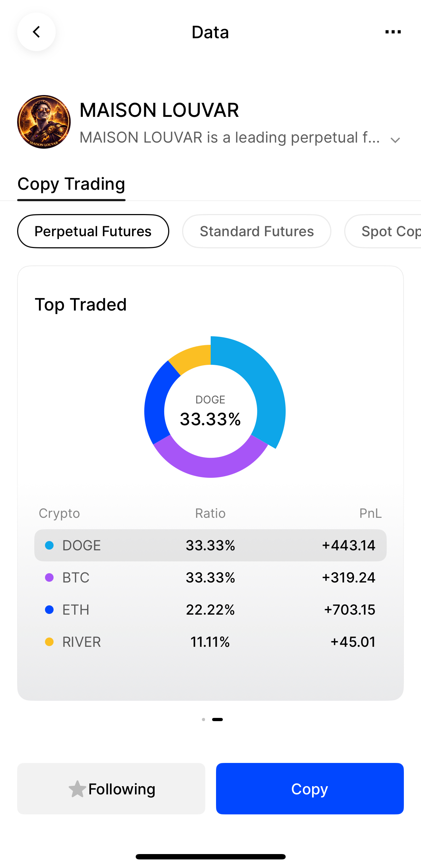Expand the trader description chevron
Image resolution: width=421 pixels, height=868 pixels.
coord(395,140)
